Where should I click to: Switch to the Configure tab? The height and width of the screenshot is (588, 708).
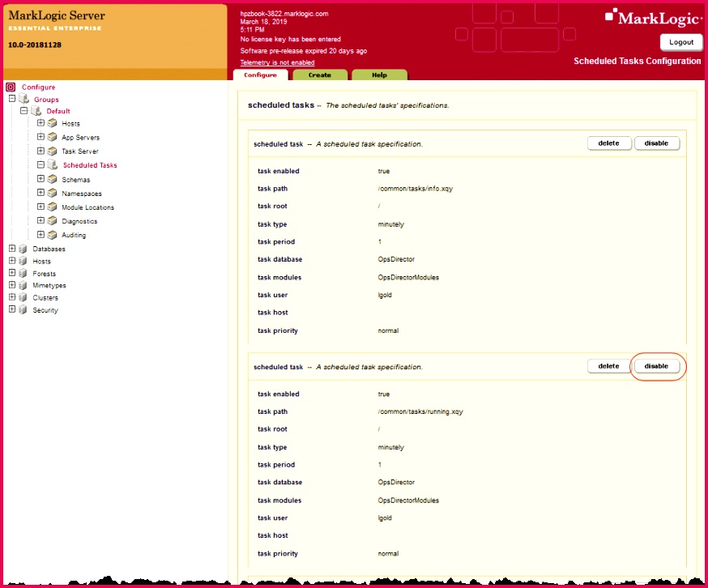(261, 75)
